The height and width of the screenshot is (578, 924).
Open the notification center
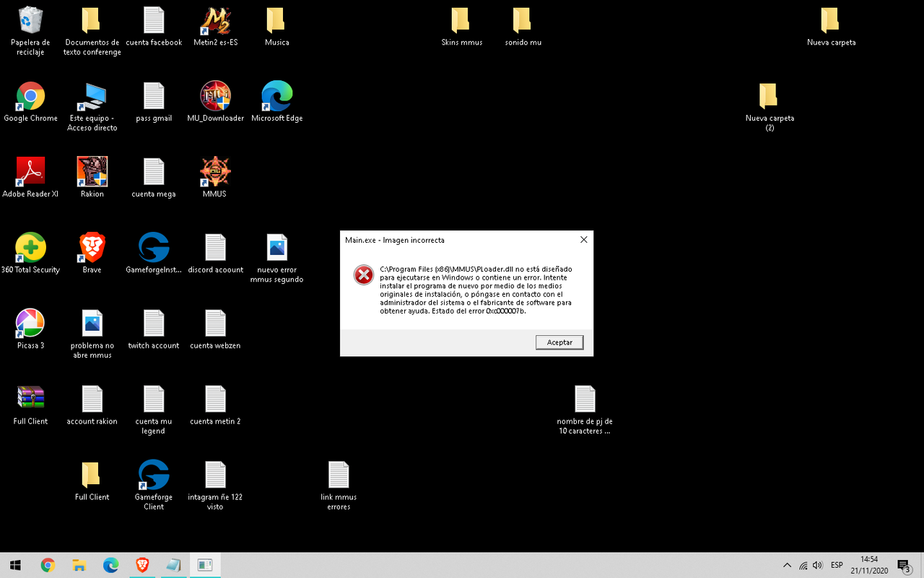[904, 565]
